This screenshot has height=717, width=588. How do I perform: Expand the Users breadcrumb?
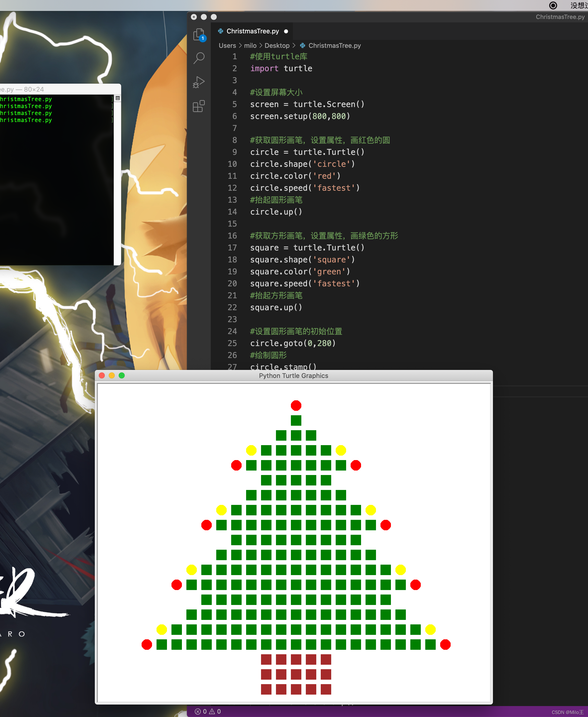click(x=227, y=45)
